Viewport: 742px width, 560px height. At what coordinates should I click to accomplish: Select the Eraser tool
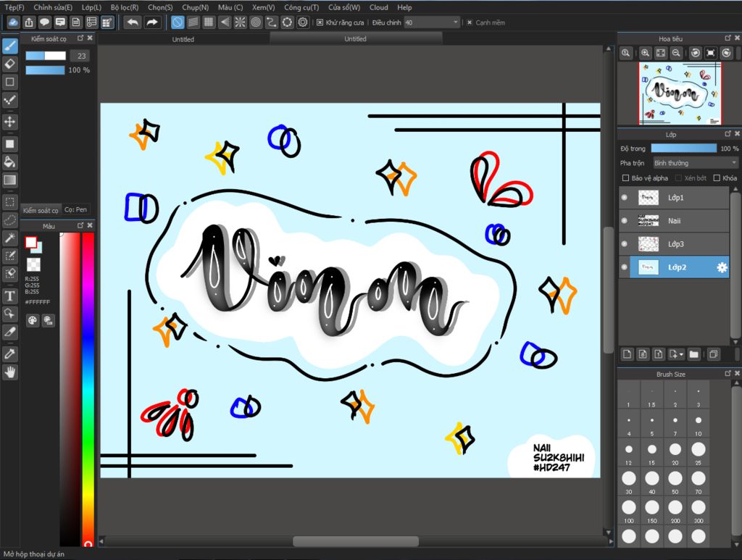point(10,64)
